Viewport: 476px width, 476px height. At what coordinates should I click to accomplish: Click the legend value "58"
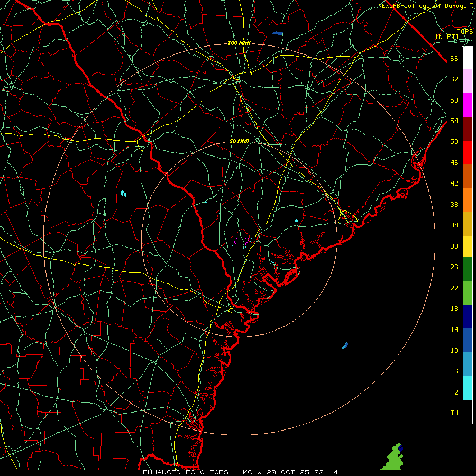[454, 100]
